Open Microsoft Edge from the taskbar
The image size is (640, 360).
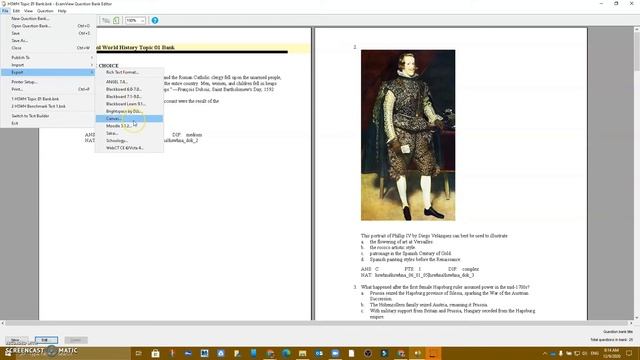(x=286, y=353)
